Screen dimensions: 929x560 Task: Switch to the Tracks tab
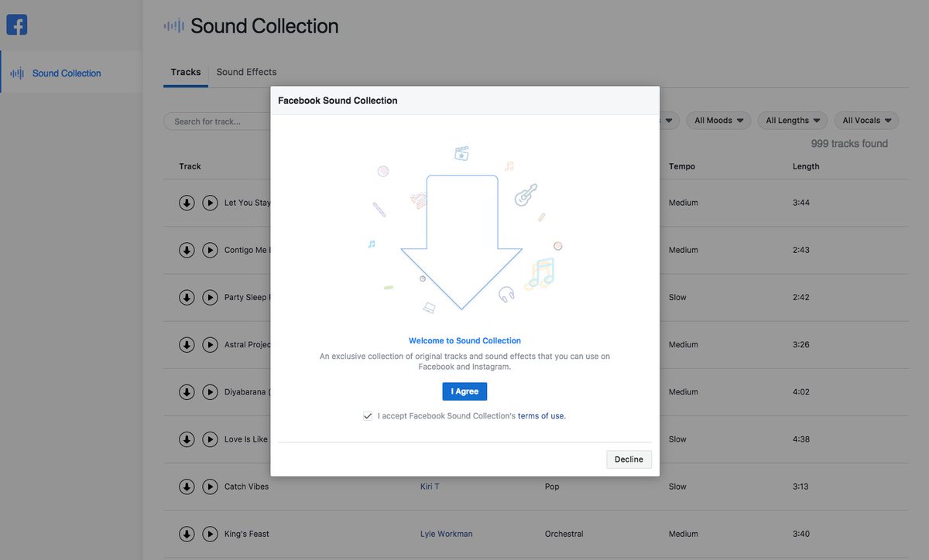click(x=186, y=72)
